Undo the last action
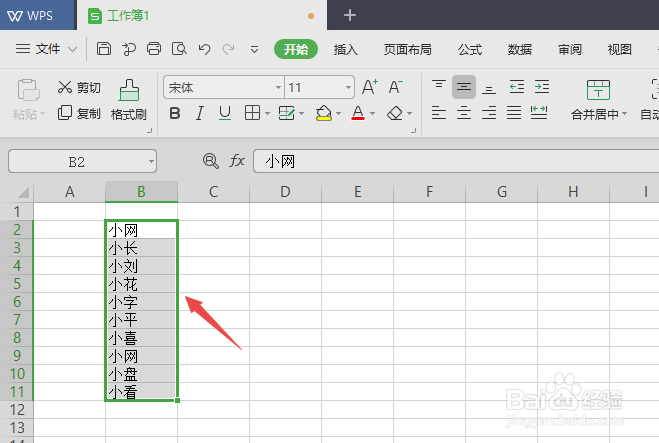 [x=204, y=50]
